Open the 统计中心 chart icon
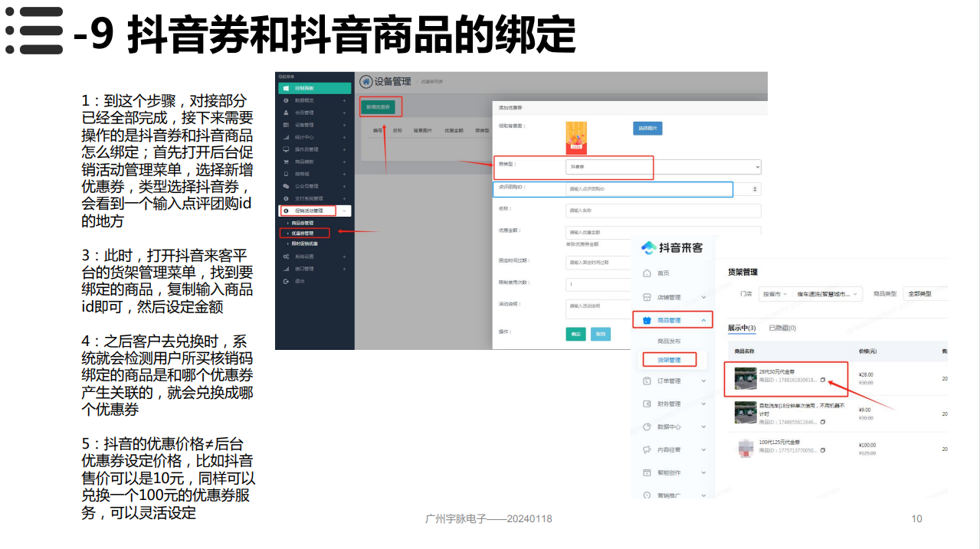This screenshot has height=549, width=980. pyautogui.click(x=285, y=138)
